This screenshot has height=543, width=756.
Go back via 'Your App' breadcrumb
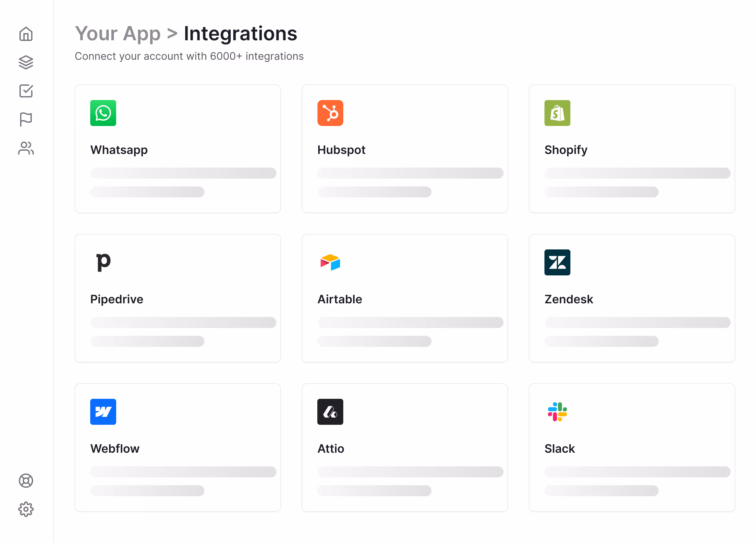[x=118, y=34]
